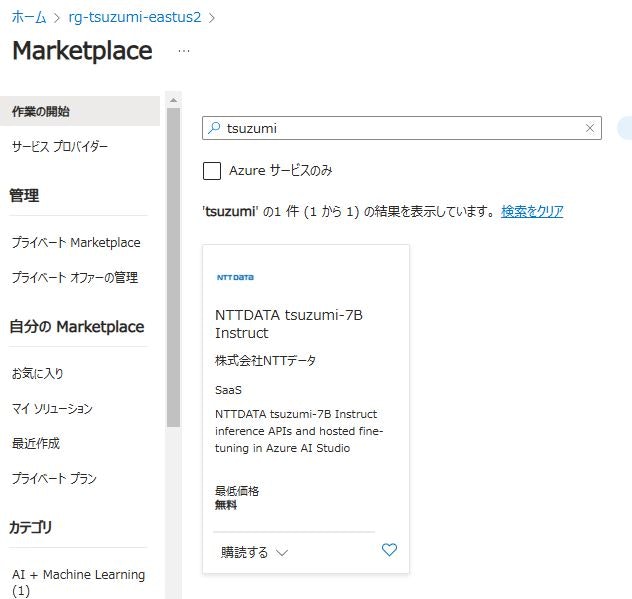Check the Azure サービスのみ checkbox

[x=212, y=171]
